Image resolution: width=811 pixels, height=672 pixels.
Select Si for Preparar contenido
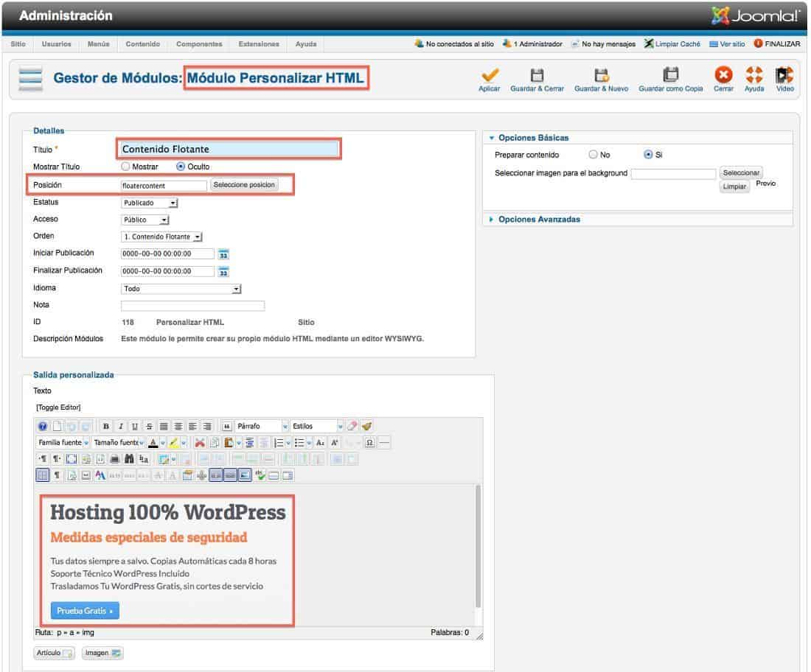648,155
